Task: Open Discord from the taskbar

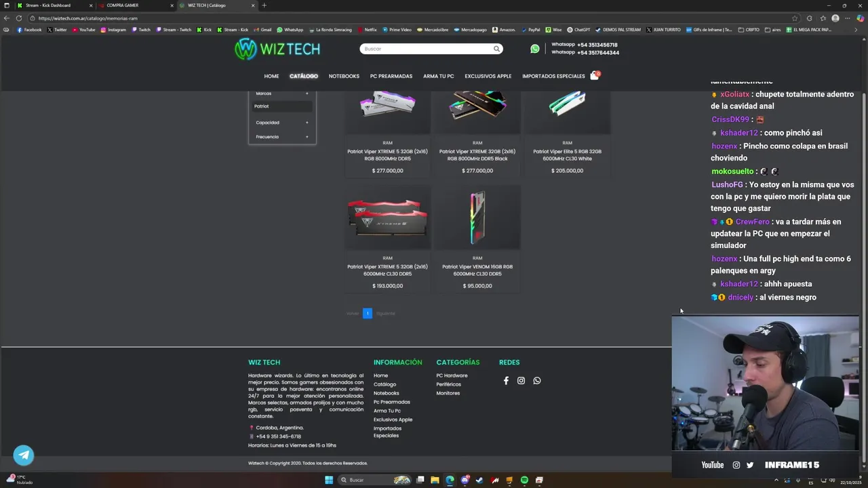Action: [465, 480]
